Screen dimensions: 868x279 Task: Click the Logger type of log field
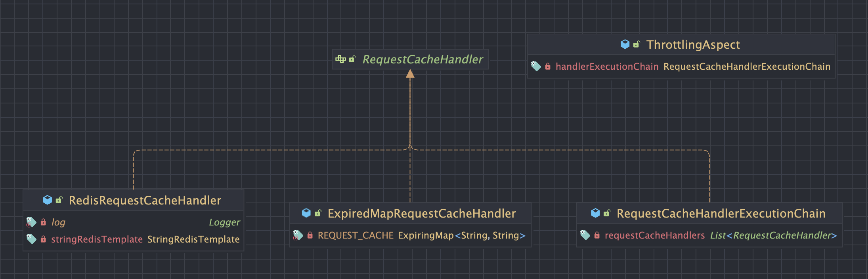tap(224, 222)
